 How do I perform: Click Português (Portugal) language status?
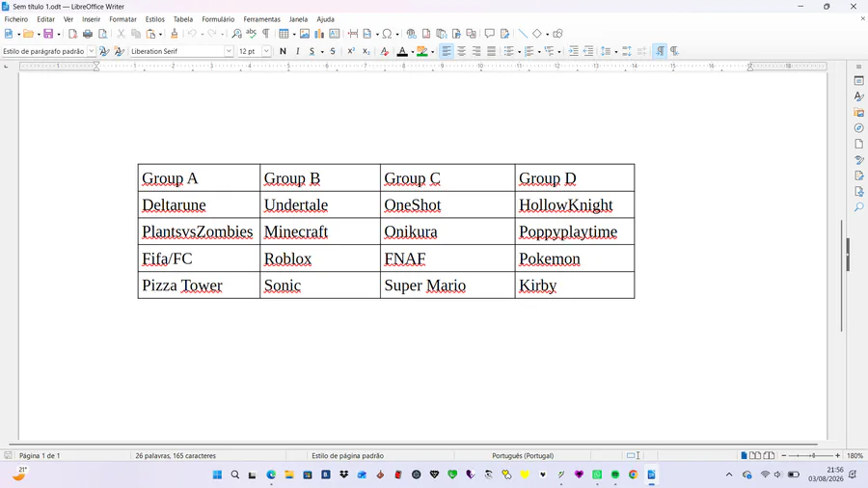pos(523,456)
